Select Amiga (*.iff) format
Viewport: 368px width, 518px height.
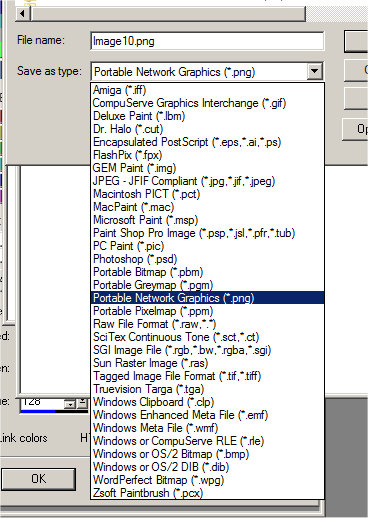pyautogui.click(x=207, y=90)
